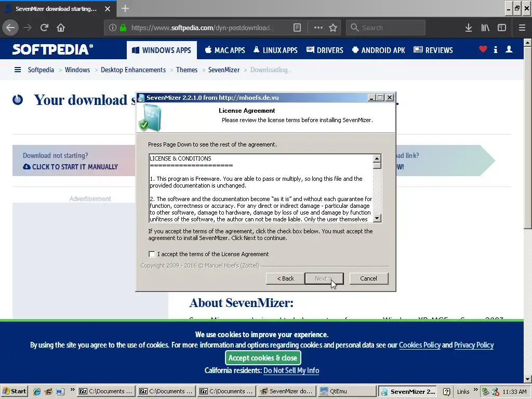
Task: Click the red heart favorites icon
Action: click(x=483, y=49)
